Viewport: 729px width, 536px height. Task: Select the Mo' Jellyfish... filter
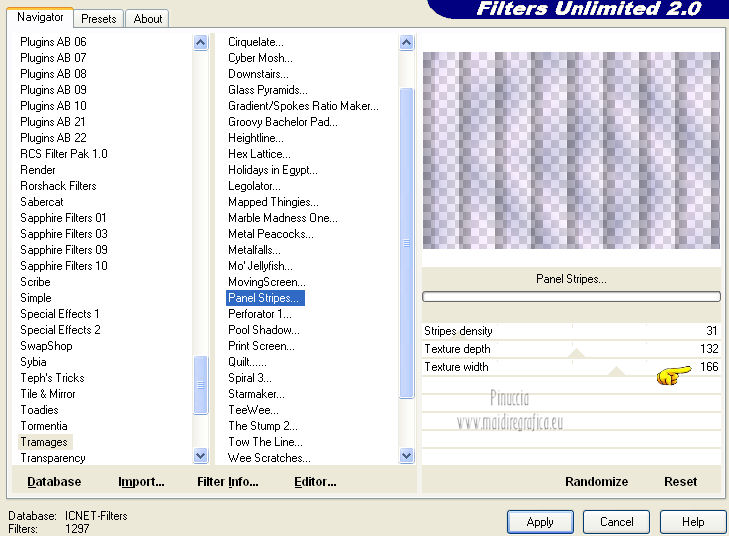click(x=260, y=266)
